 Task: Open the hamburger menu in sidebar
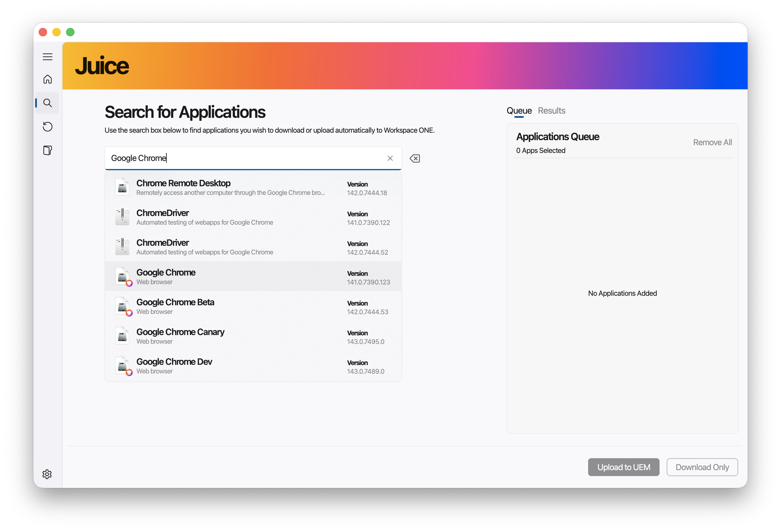tap(47, 57)
